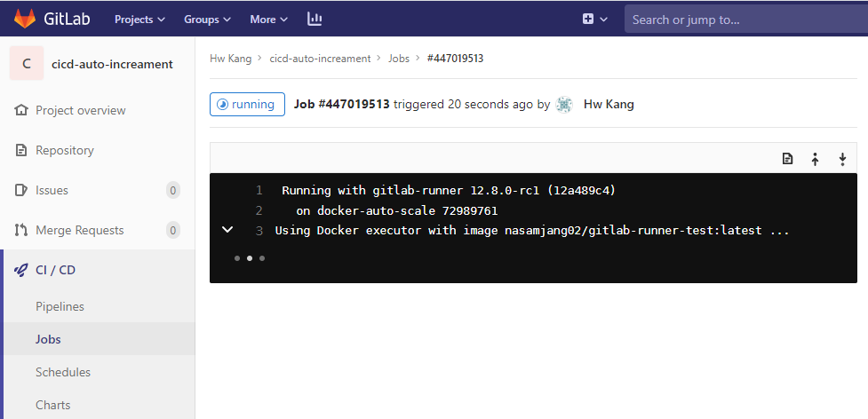Screen dimensions: 868x419
Task: Open the More dropdown menu
Action: [268, 20]
